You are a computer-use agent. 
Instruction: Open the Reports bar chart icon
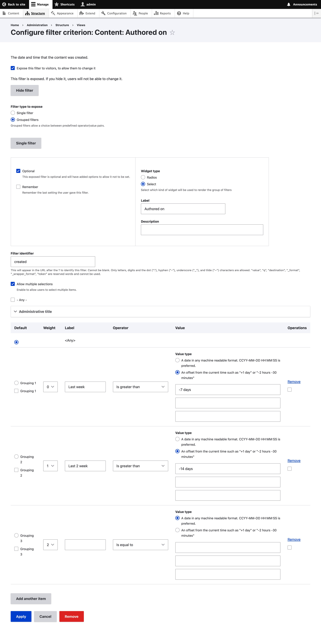tap(156, 13)
